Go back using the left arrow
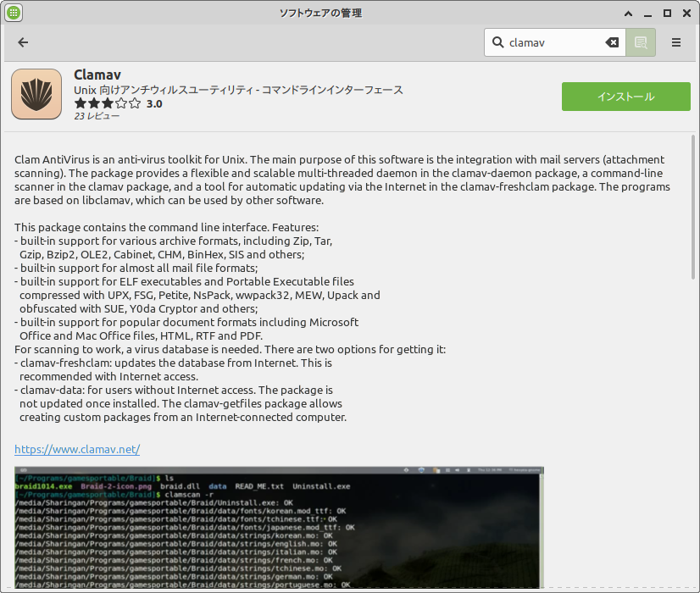The width and height of the screenshot is (700, 593). click(x=23, y=42)
